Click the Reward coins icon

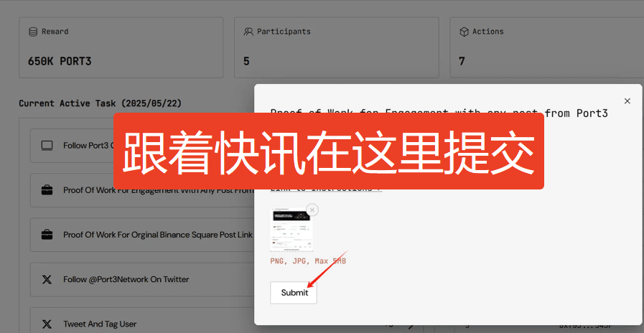[33, 32]
